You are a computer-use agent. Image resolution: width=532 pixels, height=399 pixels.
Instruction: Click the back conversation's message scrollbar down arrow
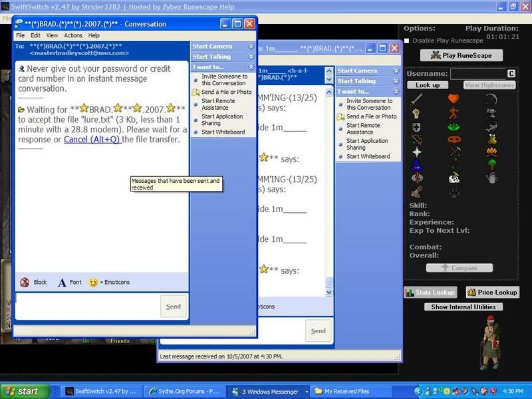329,292
